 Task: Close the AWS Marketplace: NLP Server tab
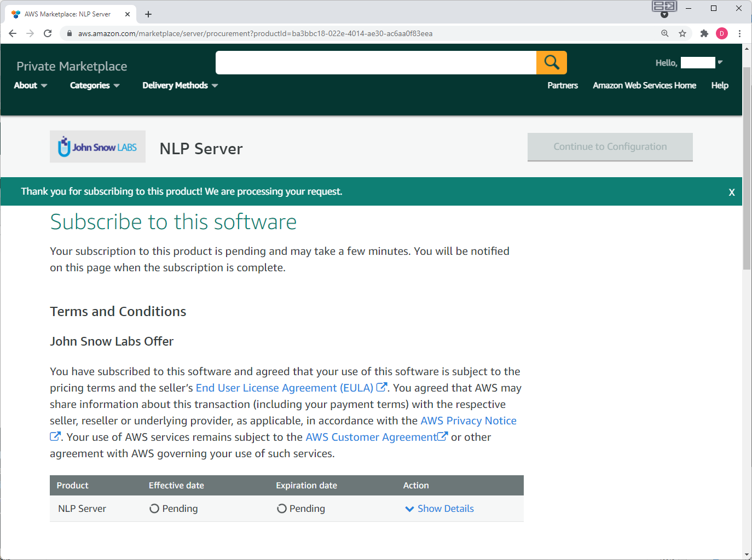click(x=128, y=14)
